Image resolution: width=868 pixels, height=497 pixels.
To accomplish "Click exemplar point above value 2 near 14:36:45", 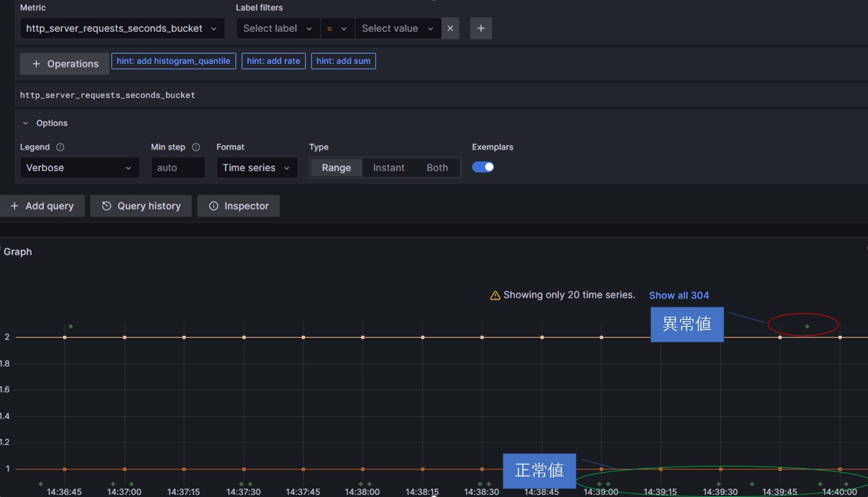I will tap(70, 326).
